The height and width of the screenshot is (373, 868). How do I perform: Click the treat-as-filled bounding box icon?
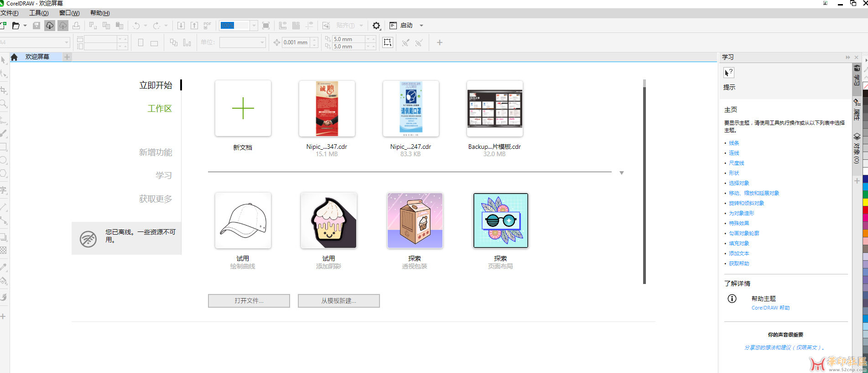[388, 42]
